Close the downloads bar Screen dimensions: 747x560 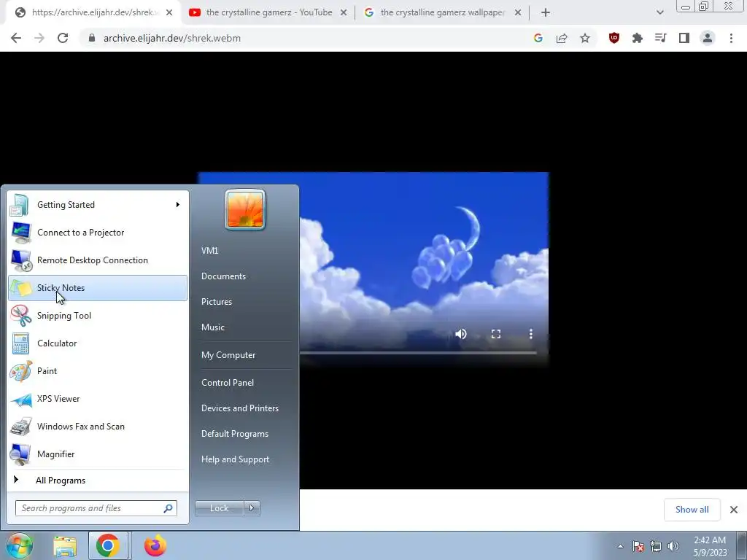point(734,510)
